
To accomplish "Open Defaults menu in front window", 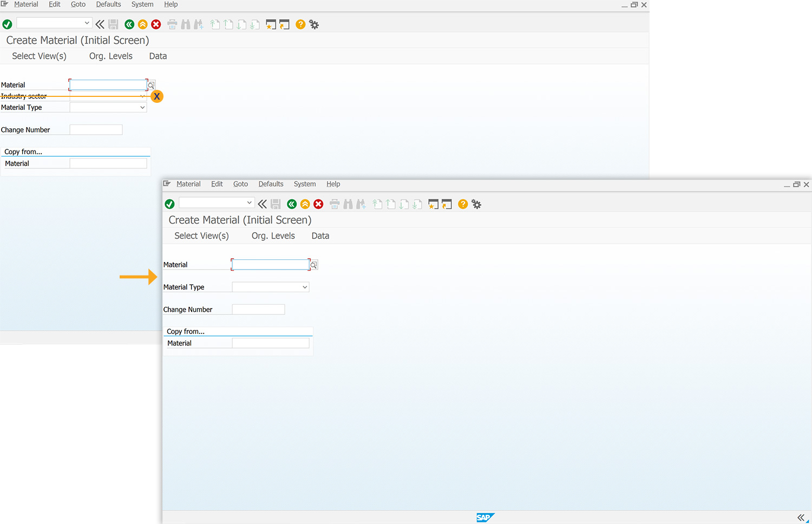I will click(271, 184).
